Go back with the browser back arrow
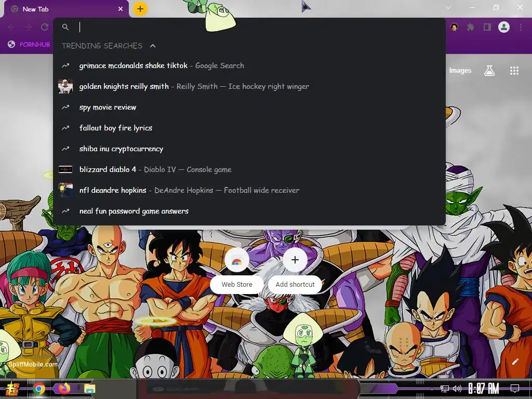The height and width of the screenshot is (399, 532). (11, 27)
